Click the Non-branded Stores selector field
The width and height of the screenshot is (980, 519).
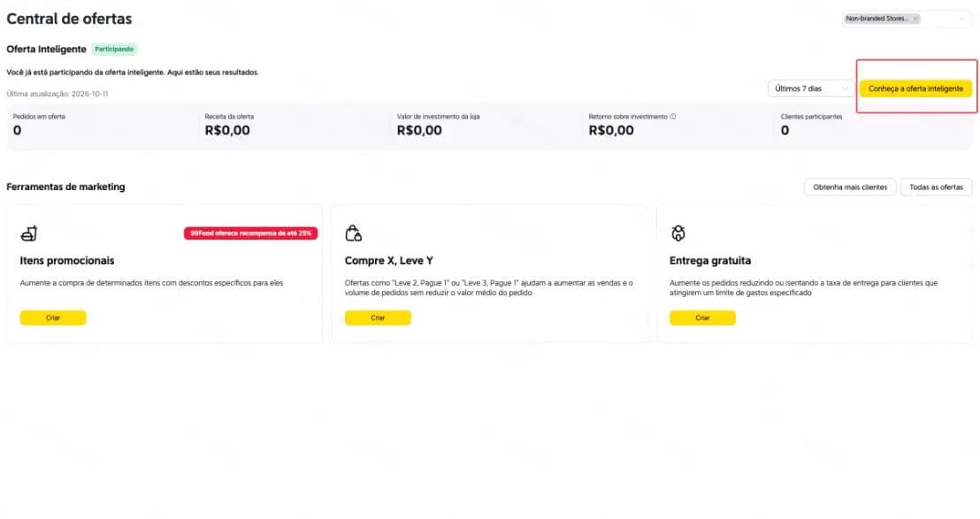tap(907, 19)
